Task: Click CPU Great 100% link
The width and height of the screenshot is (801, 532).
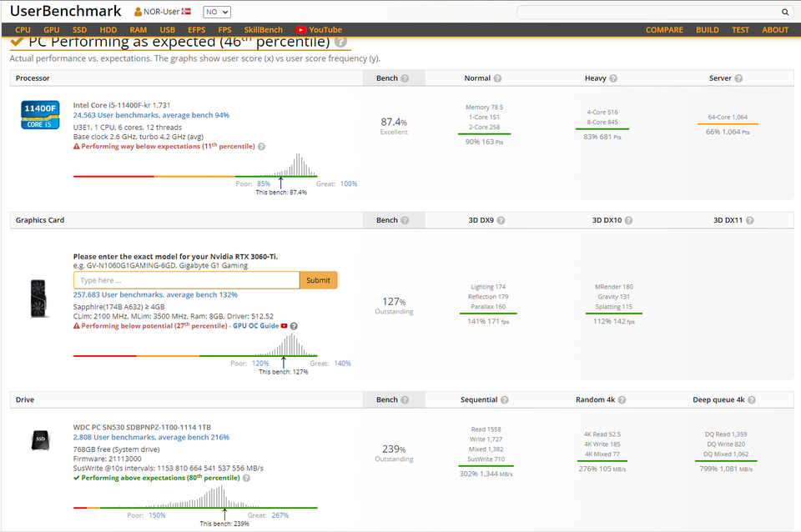Action: tap(349, 183)
